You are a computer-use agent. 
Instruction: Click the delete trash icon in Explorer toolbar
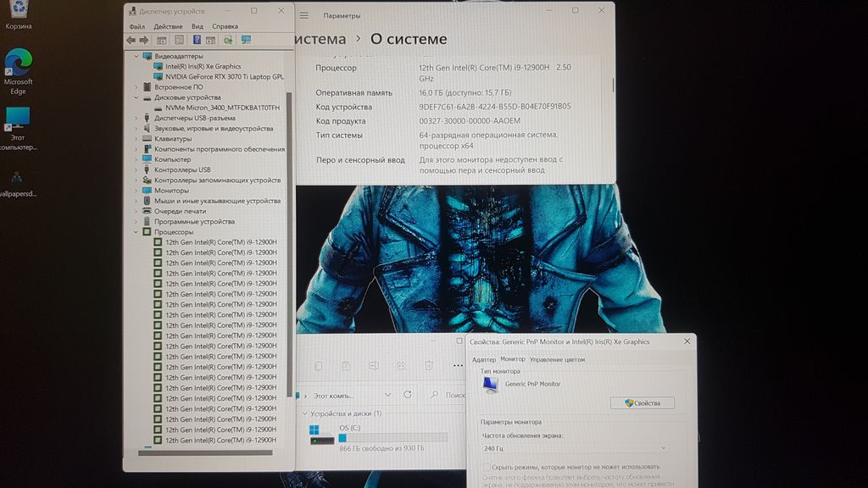coord(429,366)
